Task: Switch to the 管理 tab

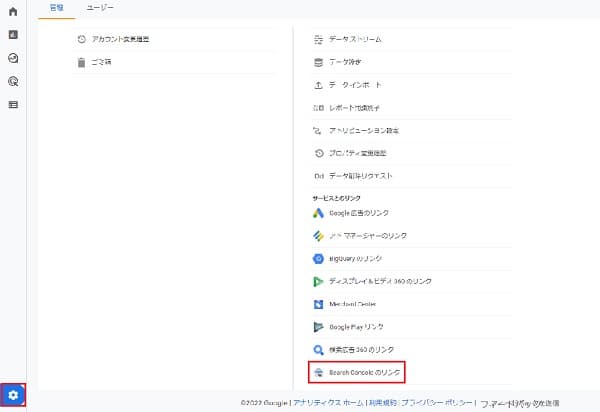Action: coord(57,8)
